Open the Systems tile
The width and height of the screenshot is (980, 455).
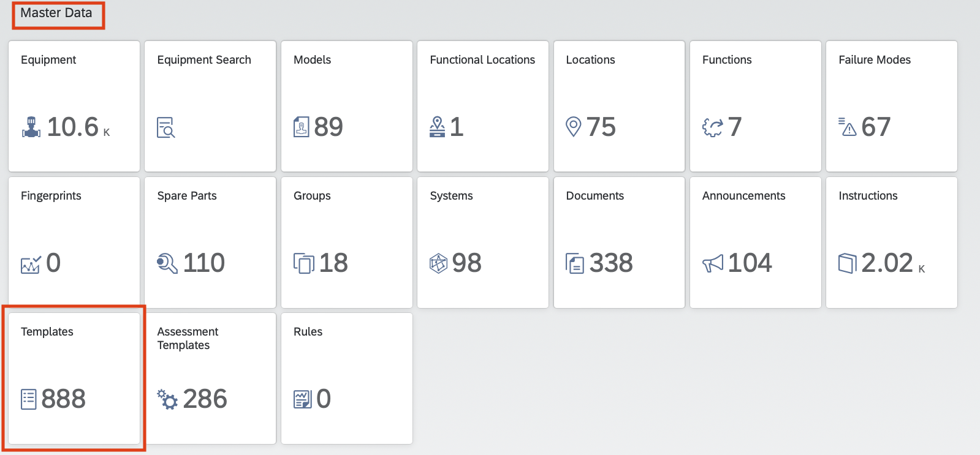point(483,243)
